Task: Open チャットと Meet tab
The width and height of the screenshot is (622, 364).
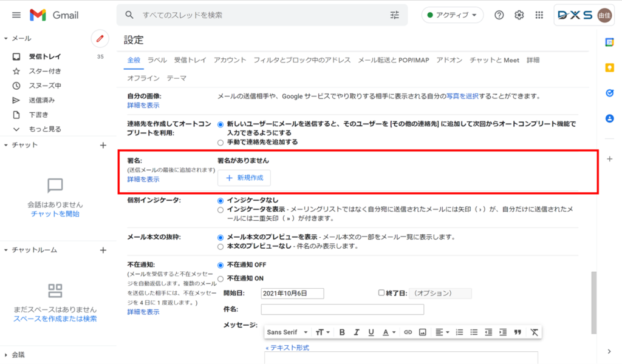Action: 494,60
